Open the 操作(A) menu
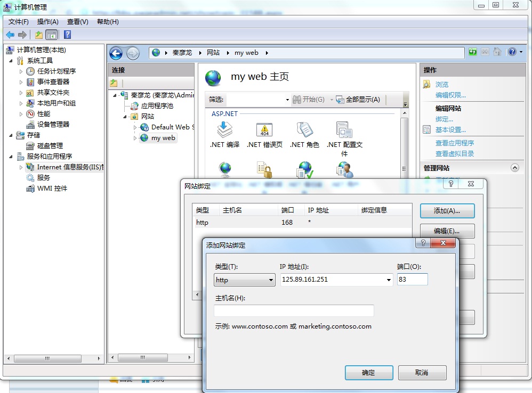The width and height of the screenshot is (532, 393). 47,22
